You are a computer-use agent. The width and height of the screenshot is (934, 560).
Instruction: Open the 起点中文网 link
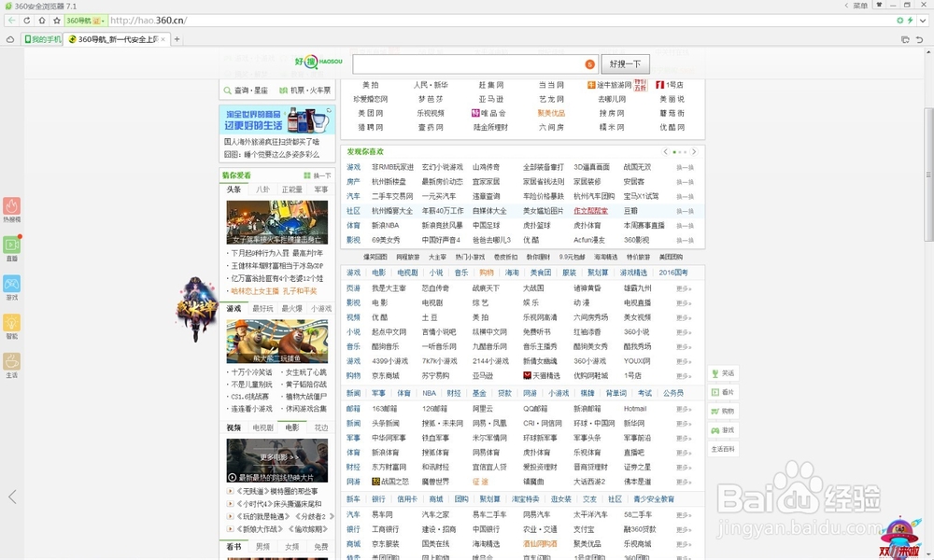tap(389, 332)
